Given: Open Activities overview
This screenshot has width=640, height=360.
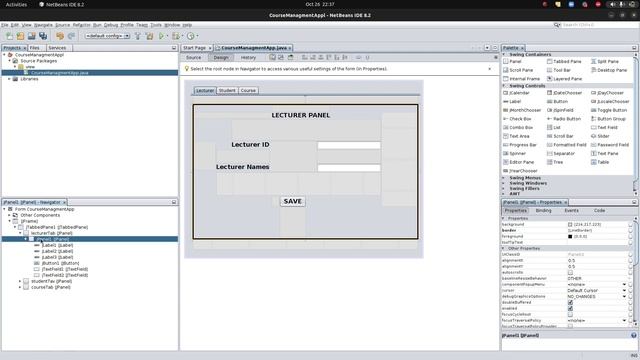Looking at the screenshot, I should 16,4.
